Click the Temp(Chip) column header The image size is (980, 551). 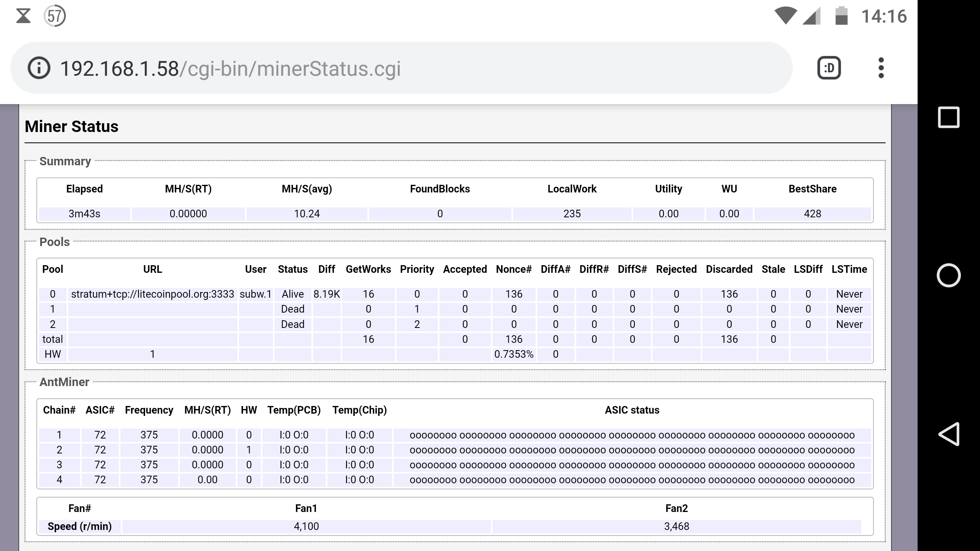point(359,410)
